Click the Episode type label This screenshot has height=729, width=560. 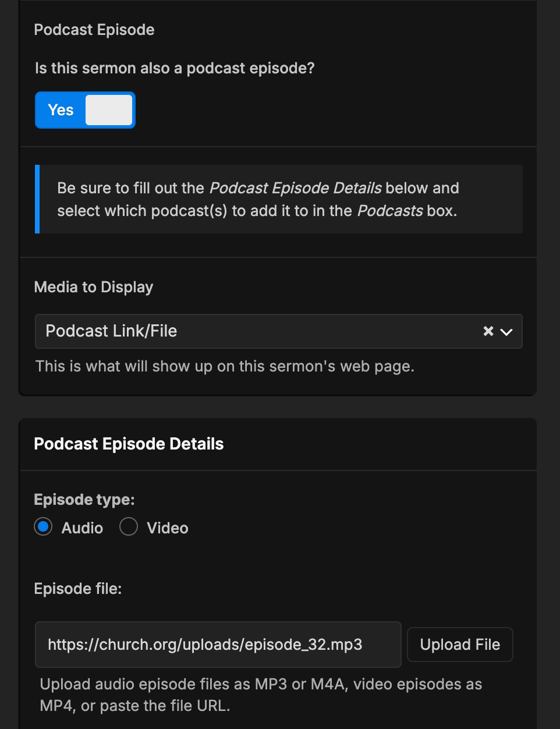(84, 500)
